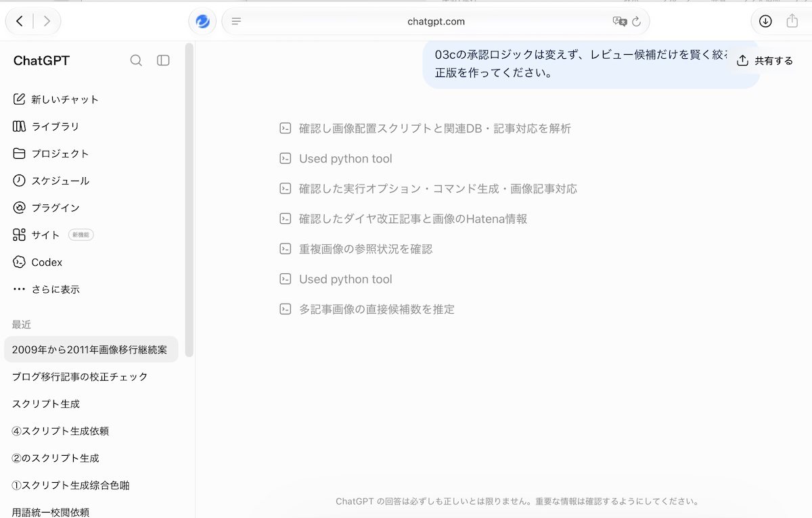This screenshot has width=812, height=518.
Task: Click the browser share icon
Action: (792, 21)
